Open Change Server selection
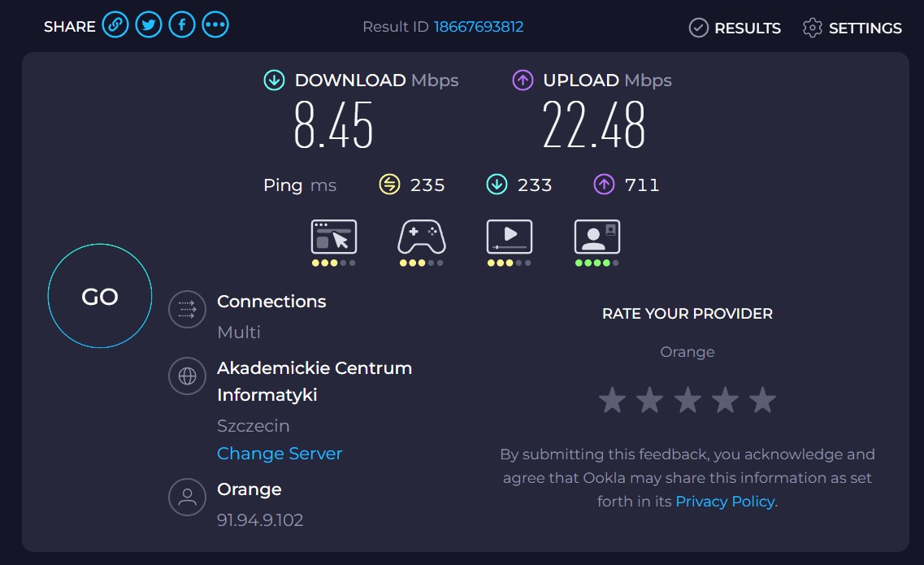 tap(280, 453)
